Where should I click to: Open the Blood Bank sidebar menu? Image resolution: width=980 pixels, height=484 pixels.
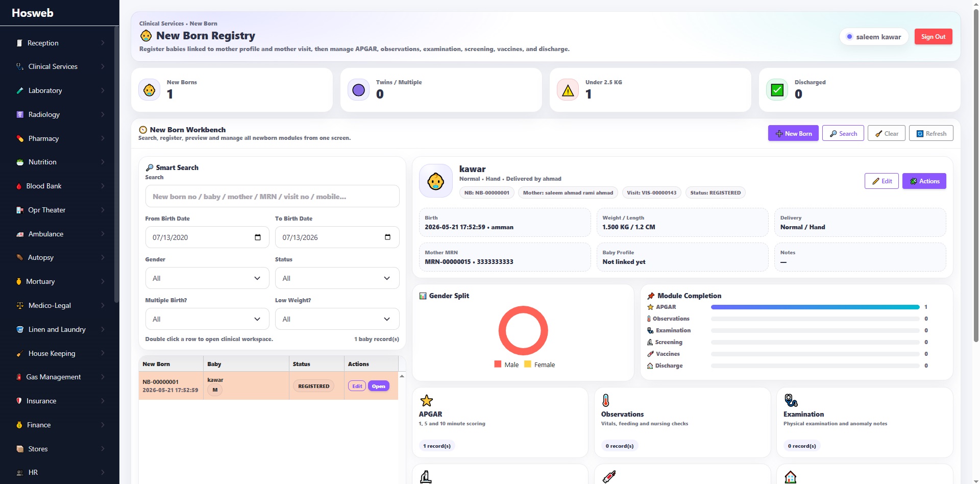[59, 186]
